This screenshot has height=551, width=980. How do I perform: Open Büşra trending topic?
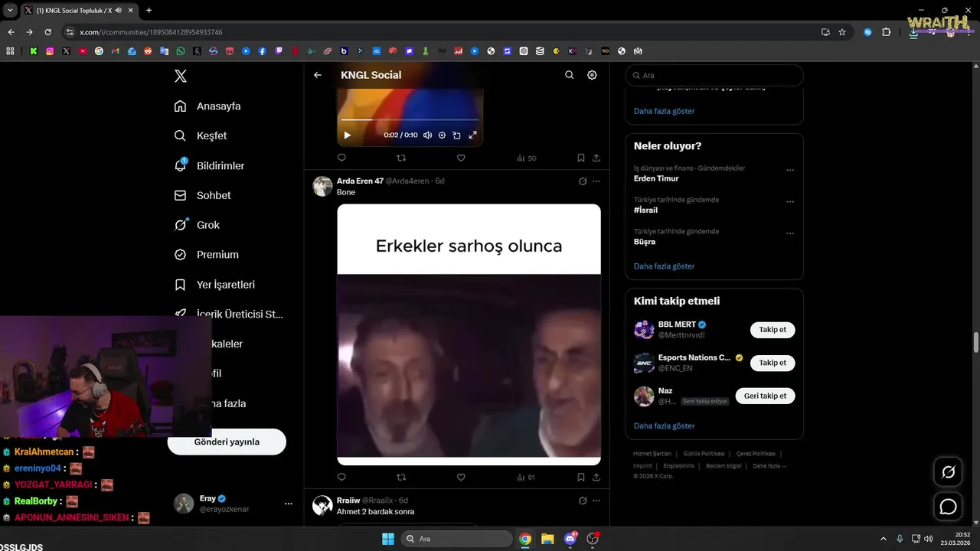(x=645, y=242)
